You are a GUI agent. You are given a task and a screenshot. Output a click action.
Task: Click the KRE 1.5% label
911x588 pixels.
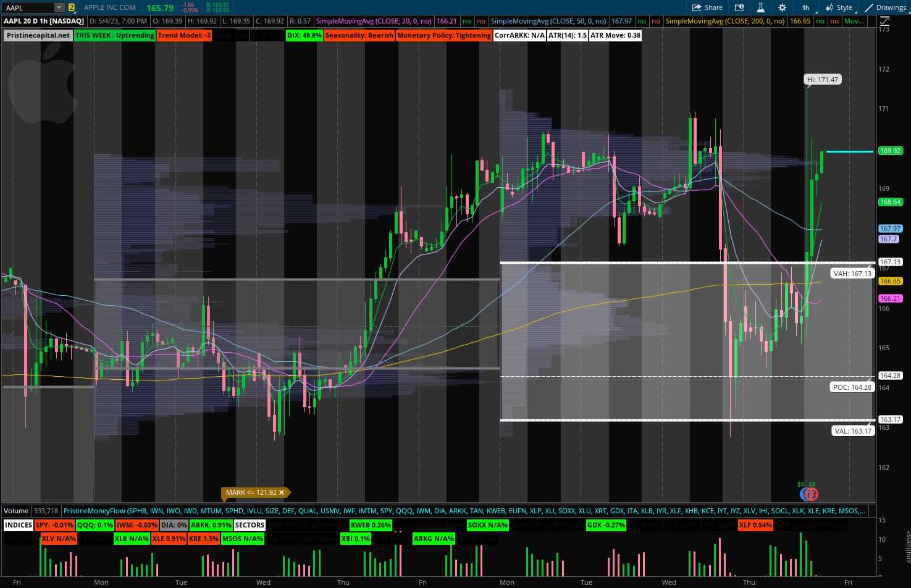204,539
